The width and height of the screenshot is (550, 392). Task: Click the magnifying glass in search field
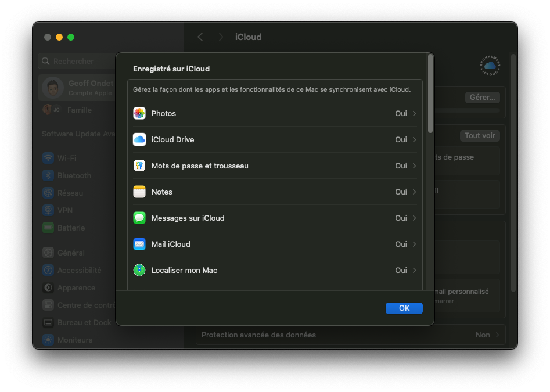tap(46, 61)
